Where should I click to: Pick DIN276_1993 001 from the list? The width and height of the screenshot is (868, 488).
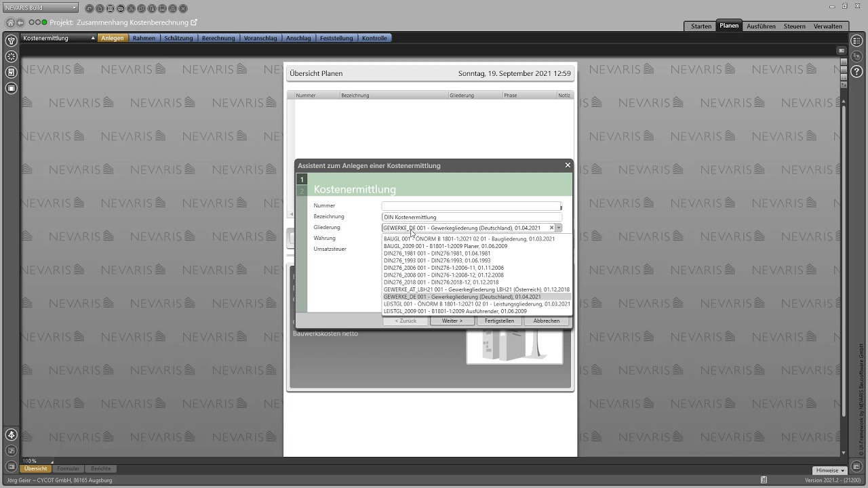click(477, 260)
